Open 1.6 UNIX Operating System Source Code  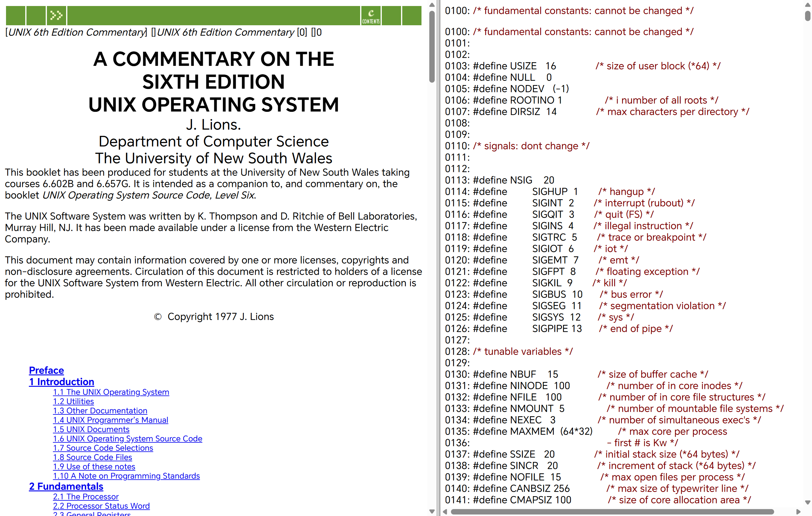[x=127, y=439]
